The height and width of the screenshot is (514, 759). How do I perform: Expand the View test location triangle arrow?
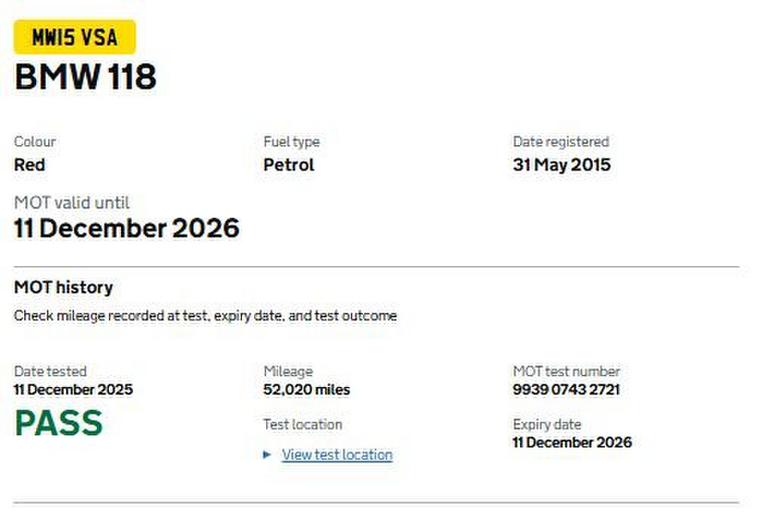pyautogui.click(x=267, y=455)
